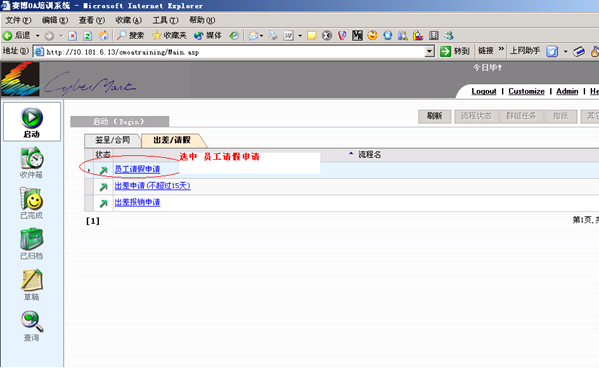Click the Mail envelope toolbar icon
This screenshot has width=599, height=368.
coord(253,36)
